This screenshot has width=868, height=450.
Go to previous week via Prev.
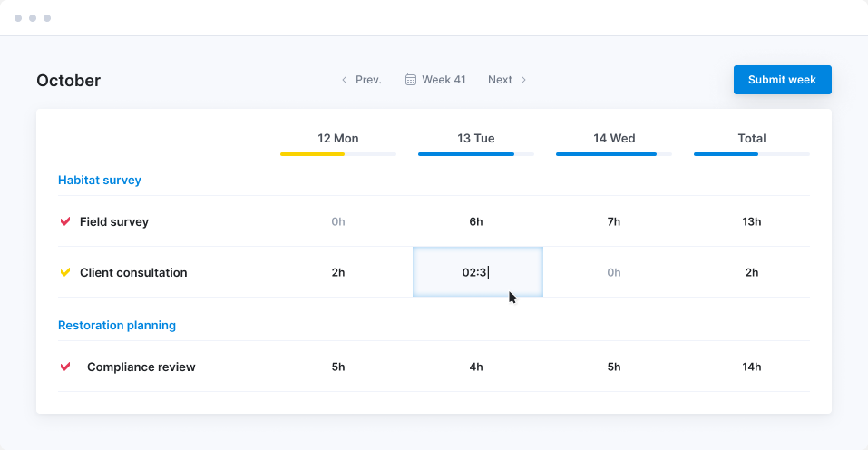click(367, 80)
